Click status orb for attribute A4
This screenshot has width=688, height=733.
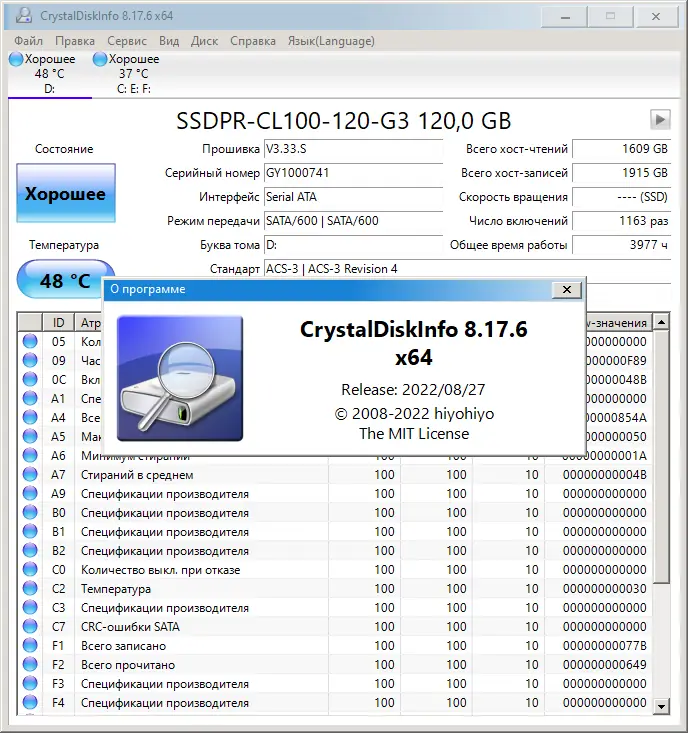click(30, 417)
